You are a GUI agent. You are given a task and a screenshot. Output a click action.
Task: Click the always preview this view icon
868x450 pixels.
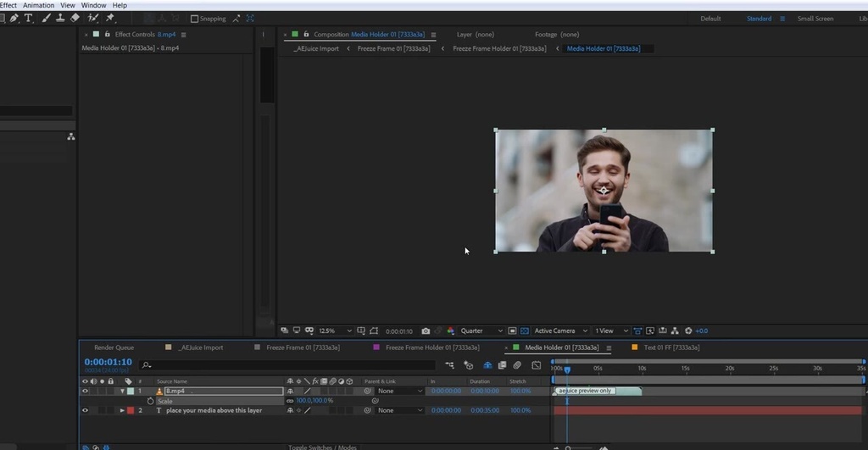285,331
